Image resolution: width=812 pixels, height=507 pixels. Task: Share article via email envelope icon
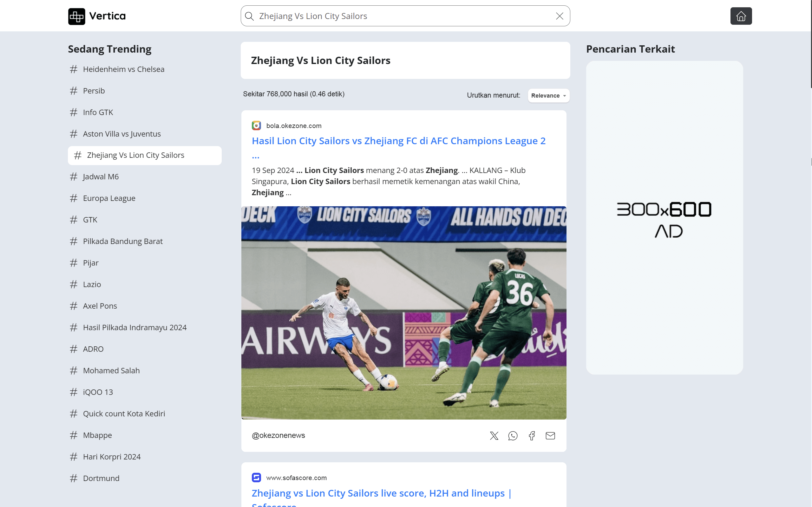click(x=550, y=436)
